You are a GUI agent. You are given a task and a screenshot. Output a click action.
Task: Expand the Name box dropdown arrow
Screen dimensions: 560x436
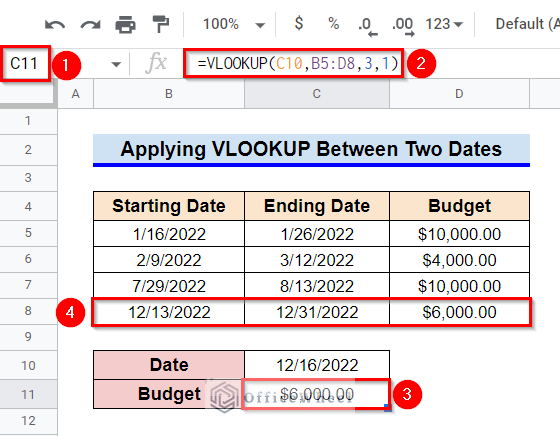116,65
